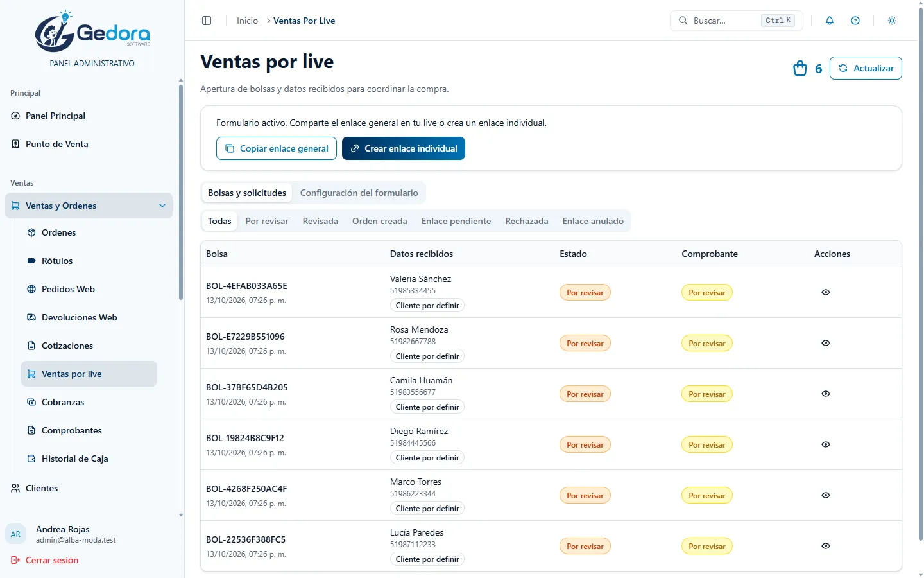
Task: View details of bag BOL-4268F250AC4F
Action: tap(826, 495)
